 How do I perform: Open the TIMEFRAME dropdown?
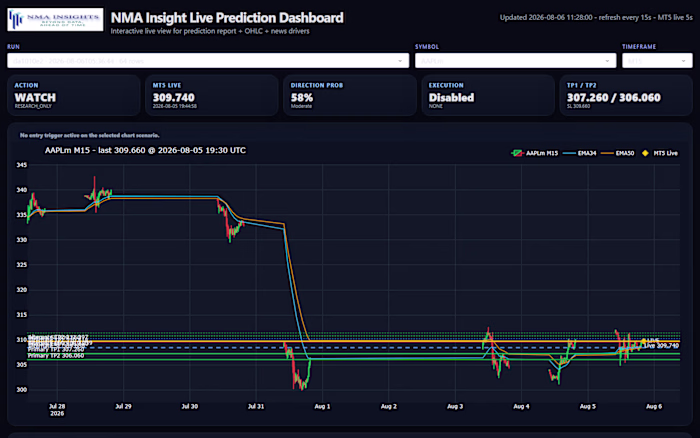click(657, 61)
